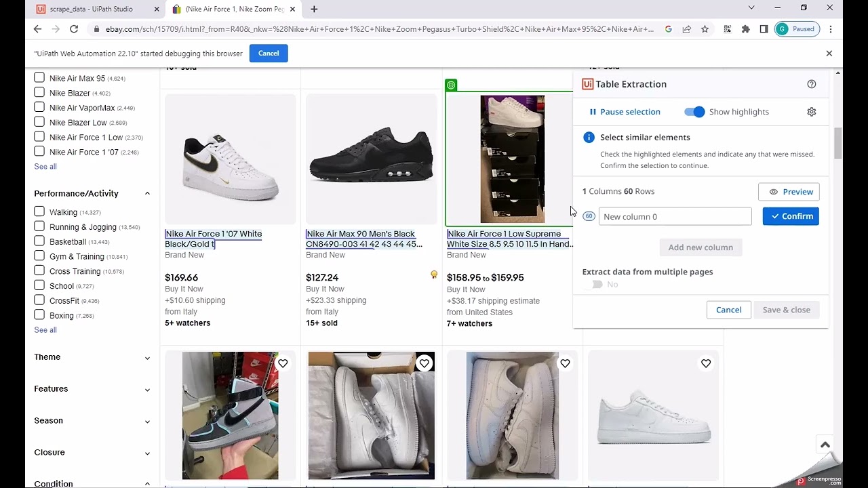Cancel debugging from the blue infobar button
This screenshot has height=488, width=868.
pos(269,53)
